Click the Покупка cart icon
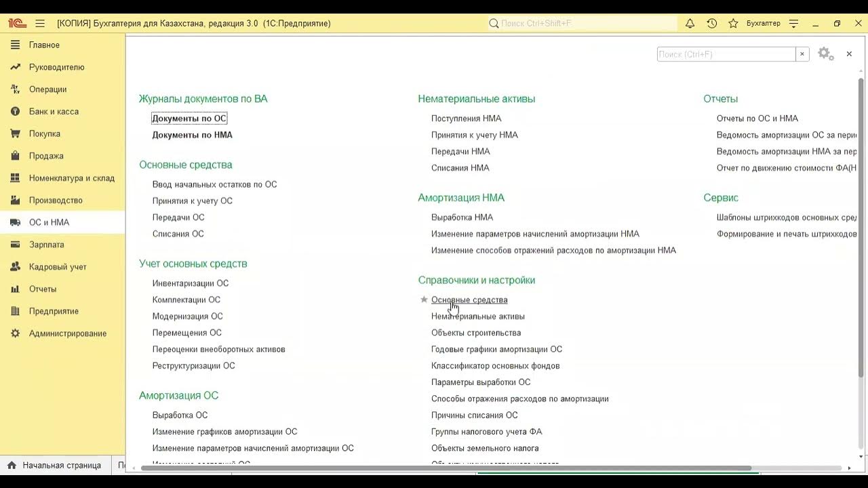The width and height of the screenshot is (868, 488). click(15, 134)
